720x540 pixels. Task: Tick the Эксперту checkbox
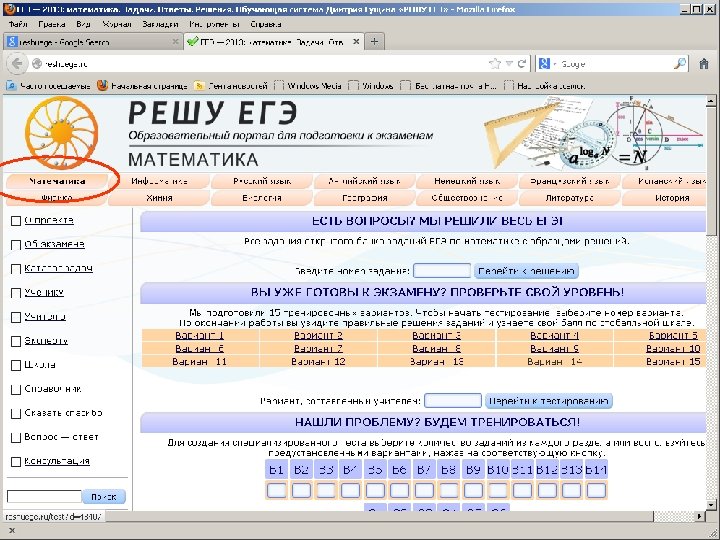(16, 341)
